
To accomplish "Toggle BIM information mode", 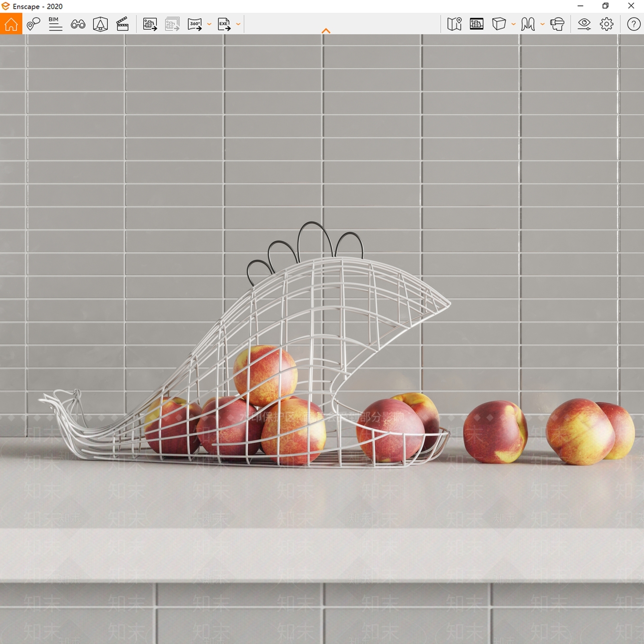I will coord(55,24).
